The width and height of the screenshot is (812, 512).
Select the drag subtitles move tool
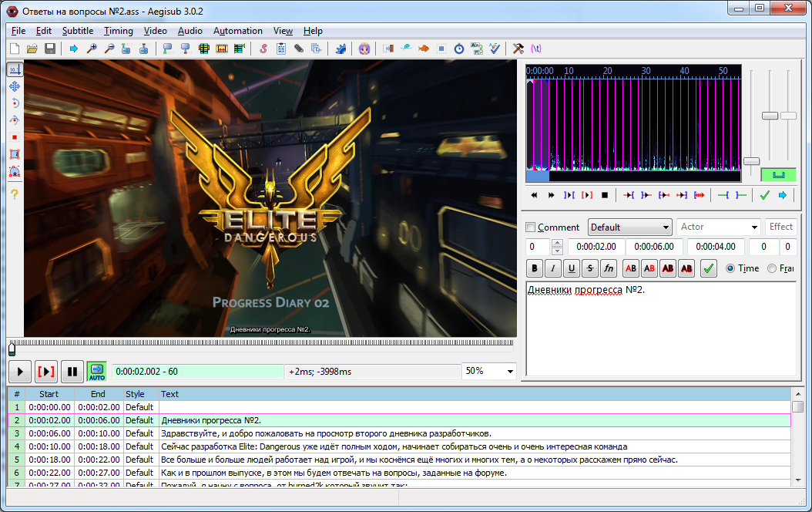click(x=14, y=86)
